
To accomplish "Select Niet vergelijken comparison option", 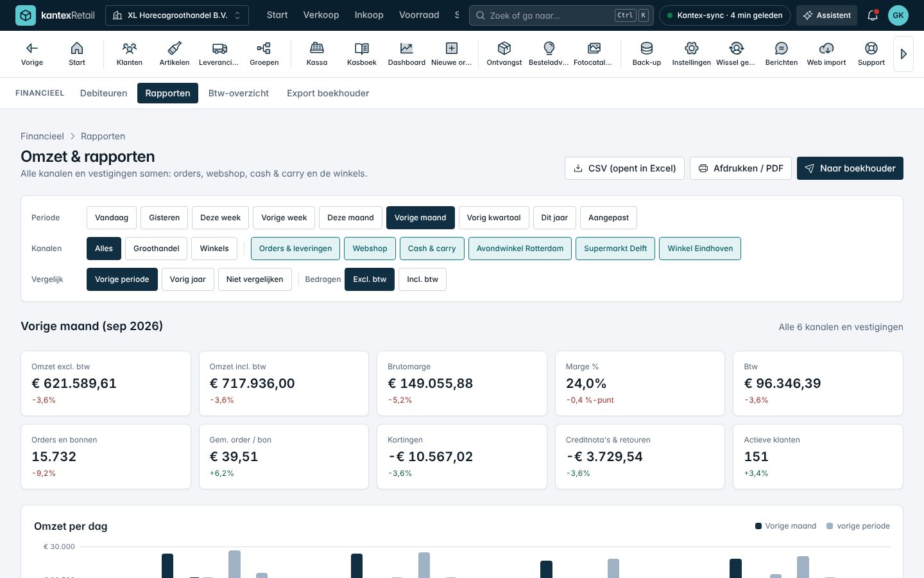I will click(255, 279).
